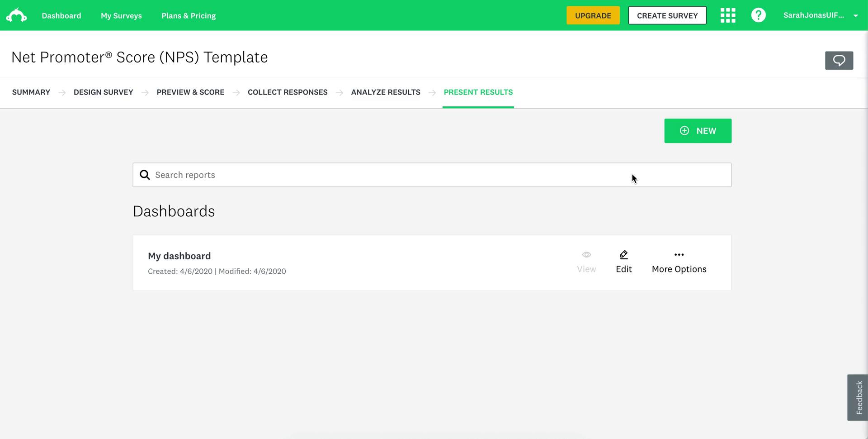868x439 pixels.
Task: Expand the SarahJonasUIF account dropdown arrow
Action: tap(856, 16)
